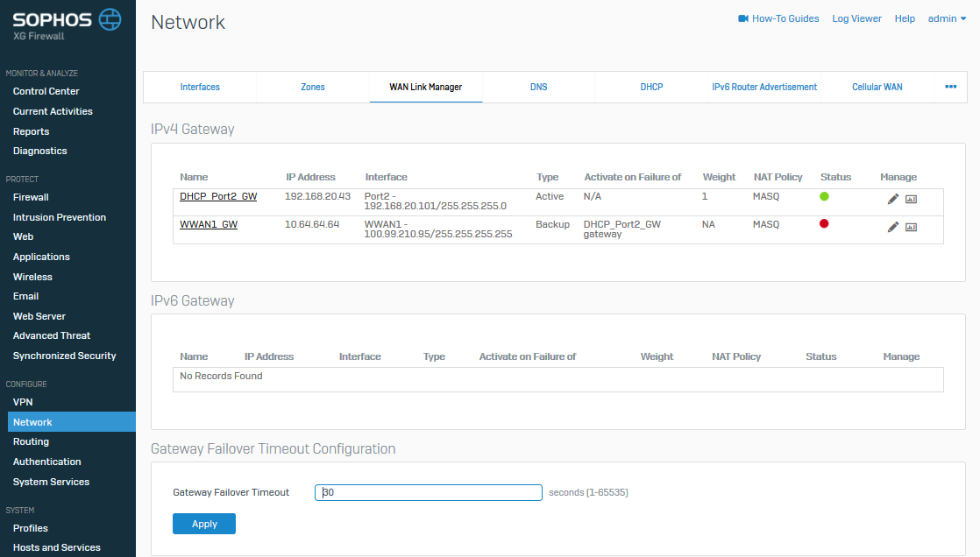The image size is (980, 557).
Task: Open Log Viewer from the header
Action: point(856,18)
